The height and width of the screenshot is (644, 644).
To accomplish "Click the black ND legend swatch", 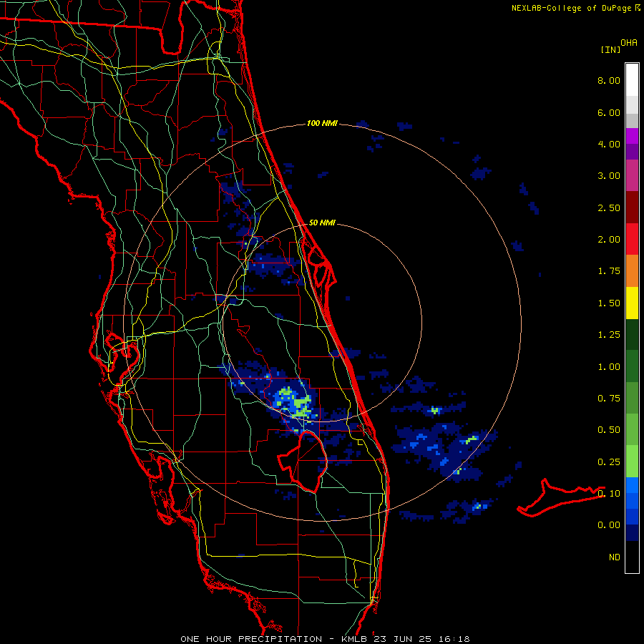I will 632,557.
